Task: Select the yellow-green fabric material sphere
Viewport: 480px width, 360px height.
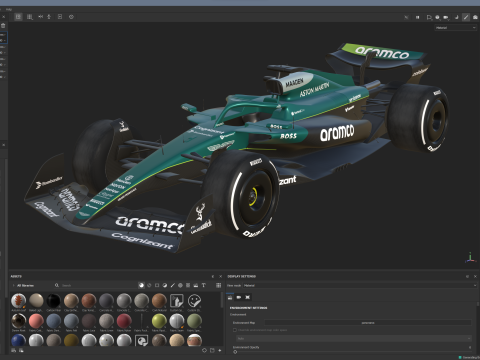Action: pos(159,321)
